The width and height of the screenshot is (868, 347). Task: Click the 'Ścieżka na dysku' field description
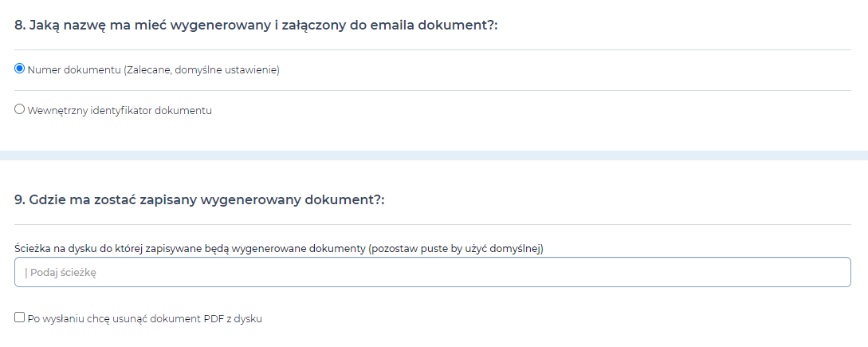click(x=279, y=249)
